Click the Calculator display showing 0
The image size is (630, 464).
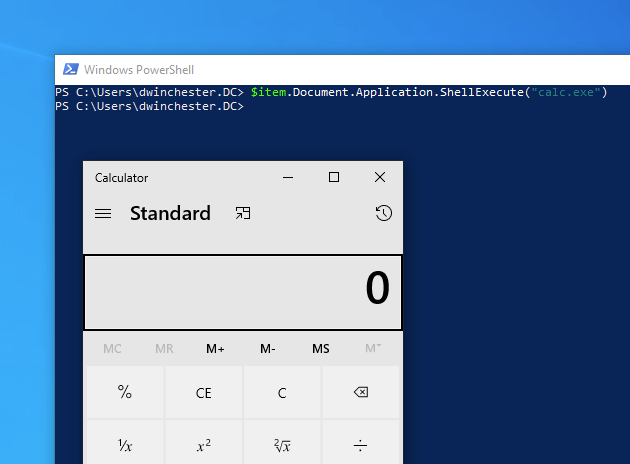click(243, 292)
